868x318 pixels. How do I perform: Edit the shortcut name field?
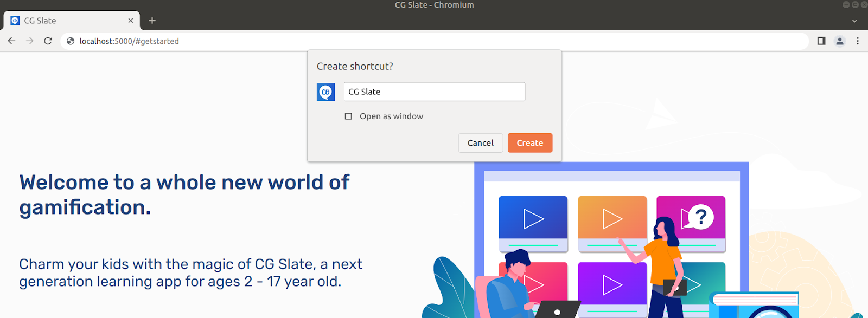coord(435,92)
